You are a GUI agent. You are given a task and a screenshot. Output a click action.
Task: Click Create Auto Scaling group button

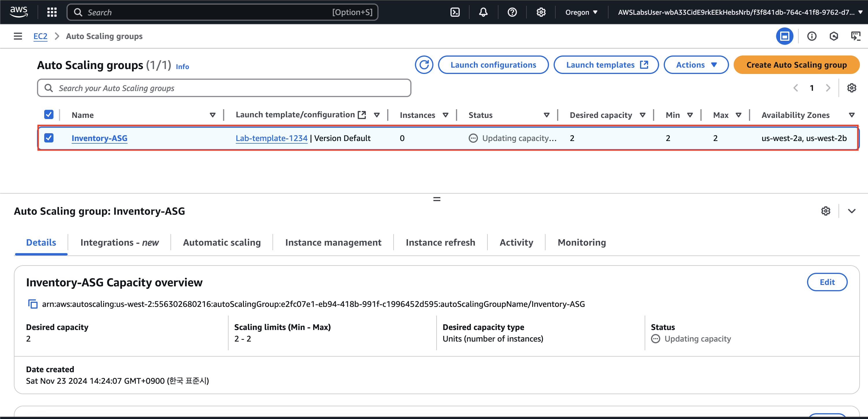pyautogui.click(x=796, y=65)
